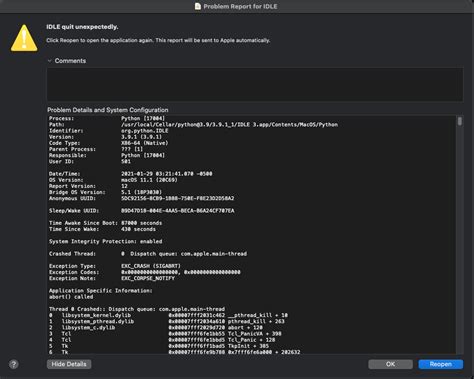This screenshot has height=379, width=474.
Task: Click stack frame 2 libsystem_c.dylib
Action: tap(156, 328)
